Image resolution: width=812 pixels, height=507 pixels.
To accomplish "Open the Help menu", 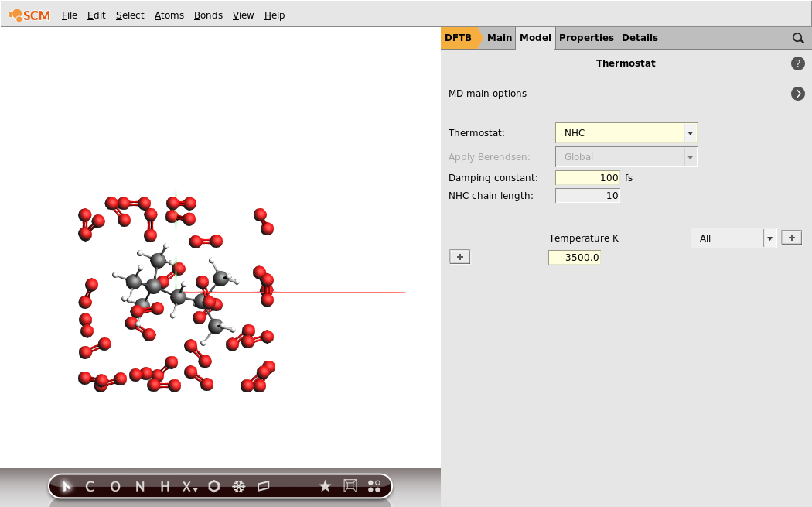I will [275, 15].
